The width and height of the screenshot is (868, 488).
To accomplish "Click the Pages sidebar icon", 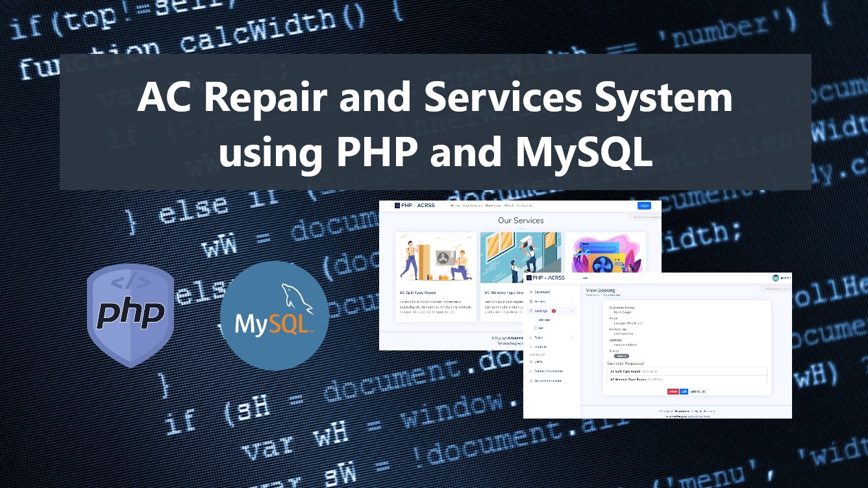I will (531, 337).
